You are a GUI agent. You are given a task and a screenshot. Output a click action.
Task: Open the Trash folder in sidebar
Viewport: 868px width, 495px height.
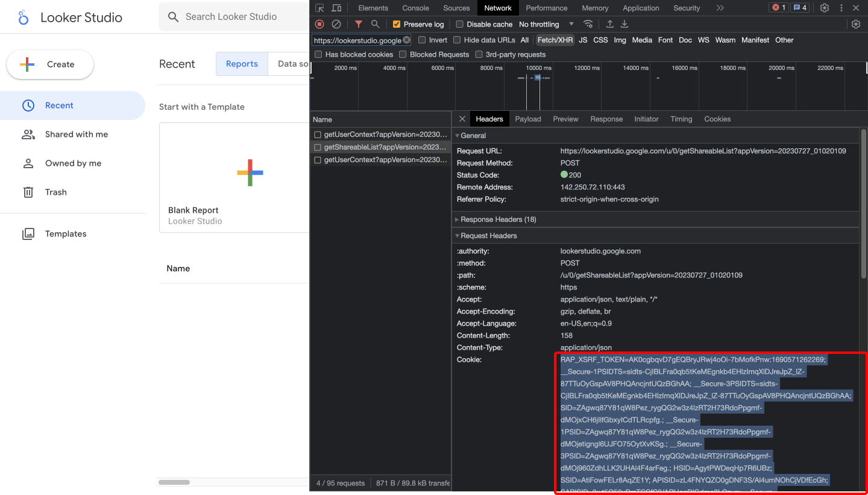pyautogui.click(x=55, y=192)
